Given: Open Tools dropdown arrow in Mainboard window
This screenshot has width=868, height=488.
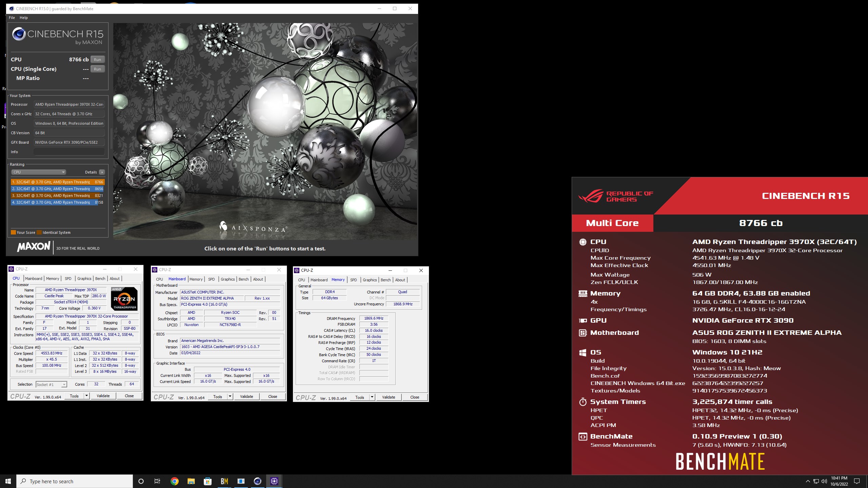Looking at the screenshot, I should (230, 396).
